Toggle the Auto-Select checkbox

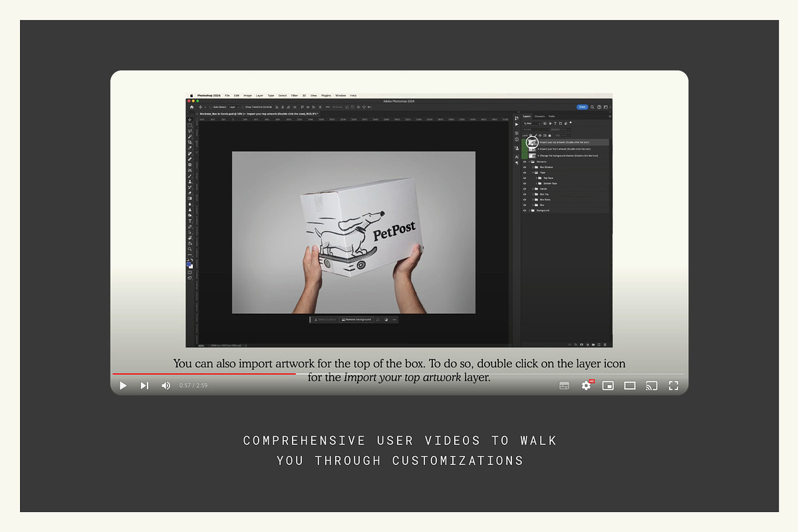tap(210, 107)
